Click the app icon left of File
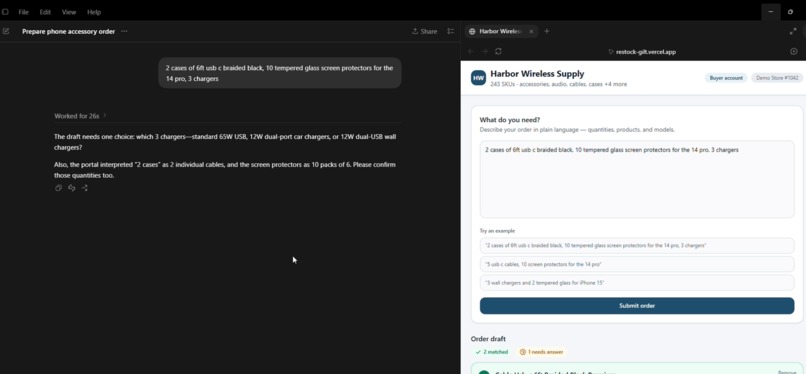This screenshot has height=374, width=806. [x=5, y=11]
